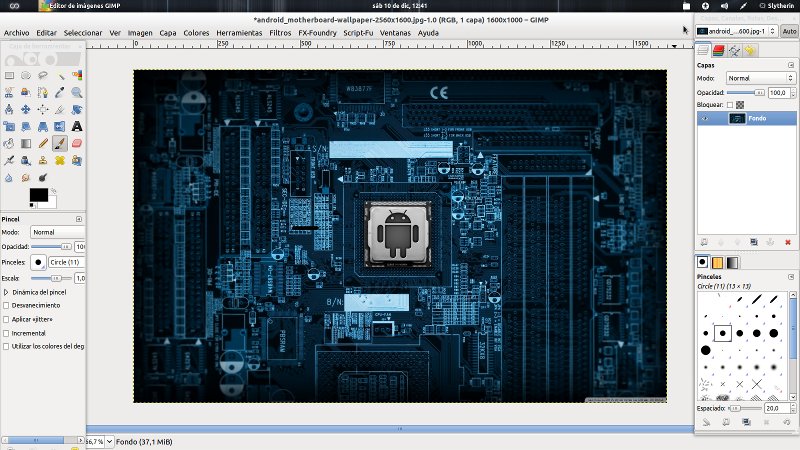
Task: Select the Smudge tool
Action: (26, 178)
